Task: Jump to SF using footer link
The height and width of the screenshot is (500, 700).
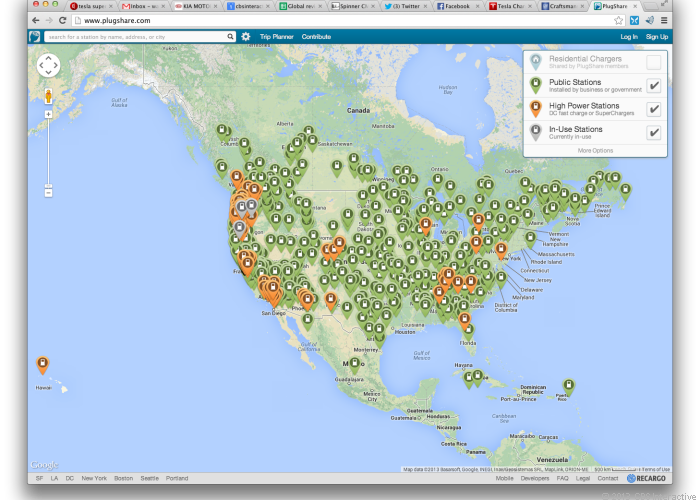Action: coord(39,478)
